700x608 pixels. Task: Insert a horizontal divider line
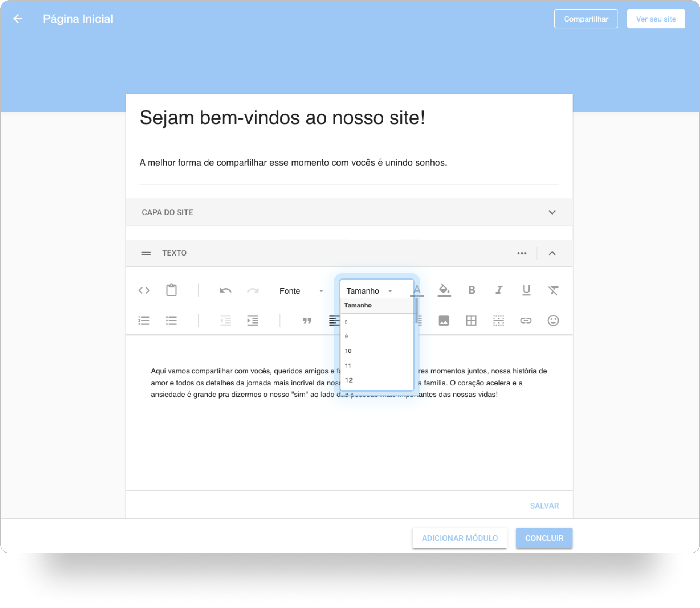[498, 321]
